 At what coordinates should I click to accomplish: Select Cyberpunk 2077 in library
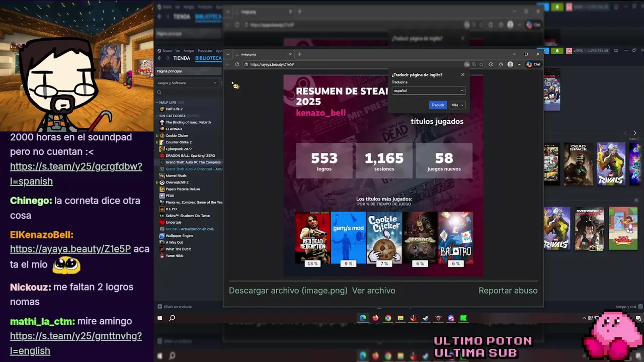179,149
